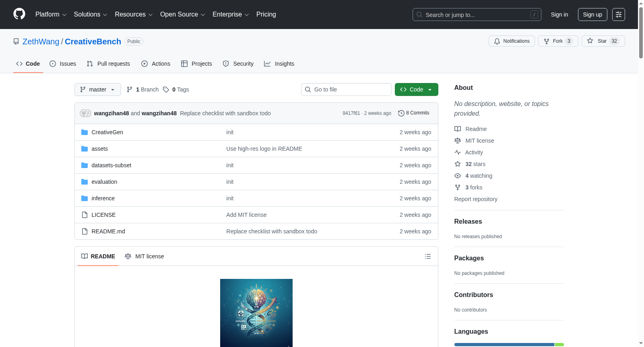Open the Contributors section heading
This screenshot has width=644, height=347.
pos(474,295)
